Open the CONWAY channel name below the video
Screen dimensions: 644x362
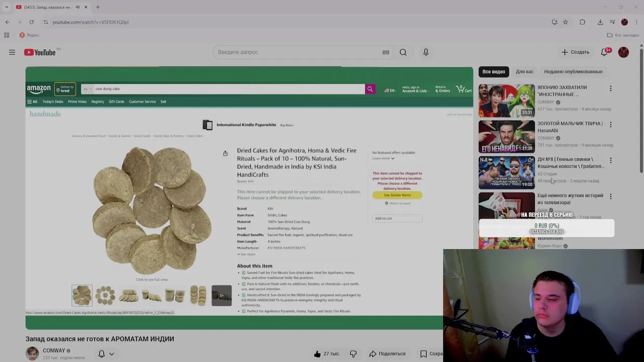click(x=54, y=350)
